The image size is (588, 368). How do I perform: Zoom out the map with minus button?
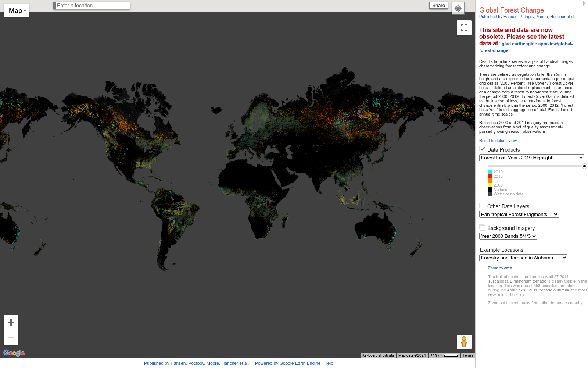click(11, 337)
